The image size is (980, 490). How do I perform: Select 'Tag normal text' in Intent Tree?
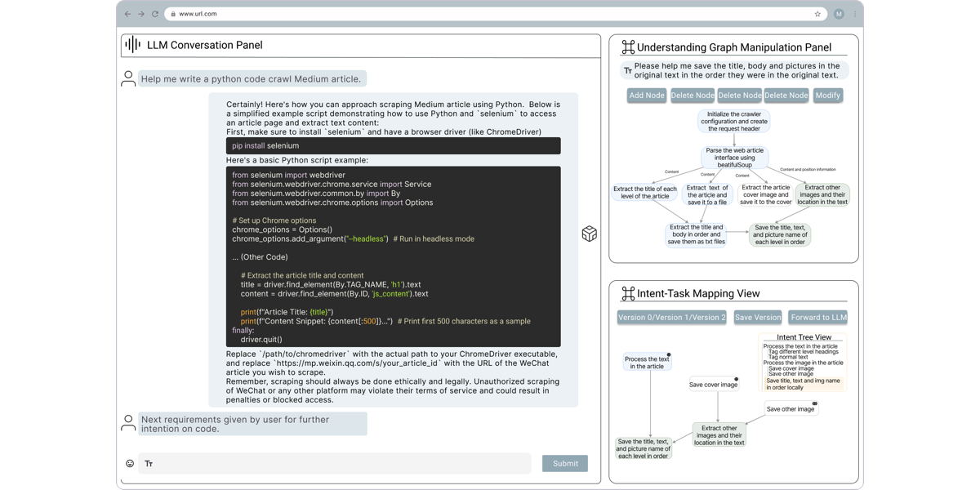pyautogui.click(x=788, y=357)
